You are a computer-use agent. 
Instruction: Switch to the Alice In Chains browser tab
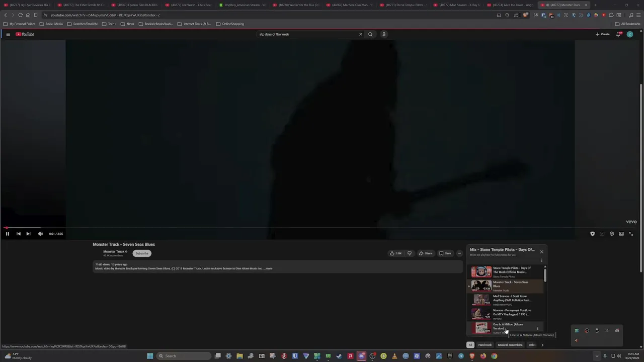pyautogui.click(x=510, y=5)
